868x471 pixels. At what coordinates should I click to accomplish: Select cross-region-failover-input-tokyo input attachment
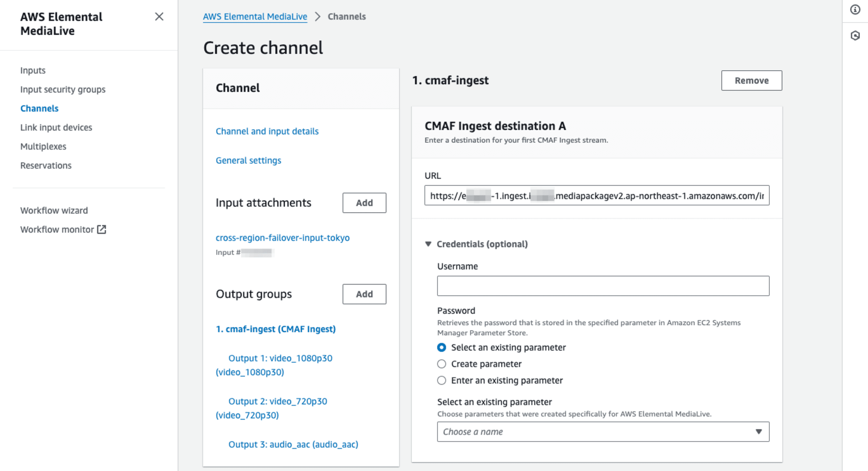pos(283,238)
